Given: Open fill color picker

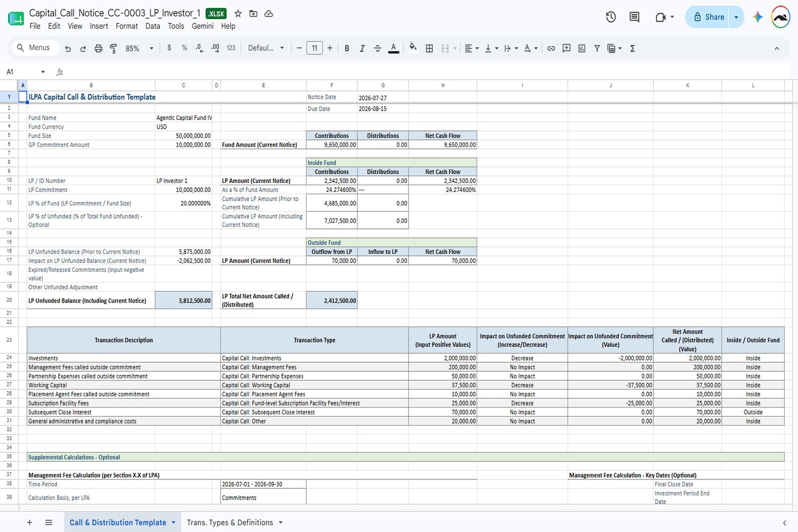Looking at the screenshot, I should (413, 48).
